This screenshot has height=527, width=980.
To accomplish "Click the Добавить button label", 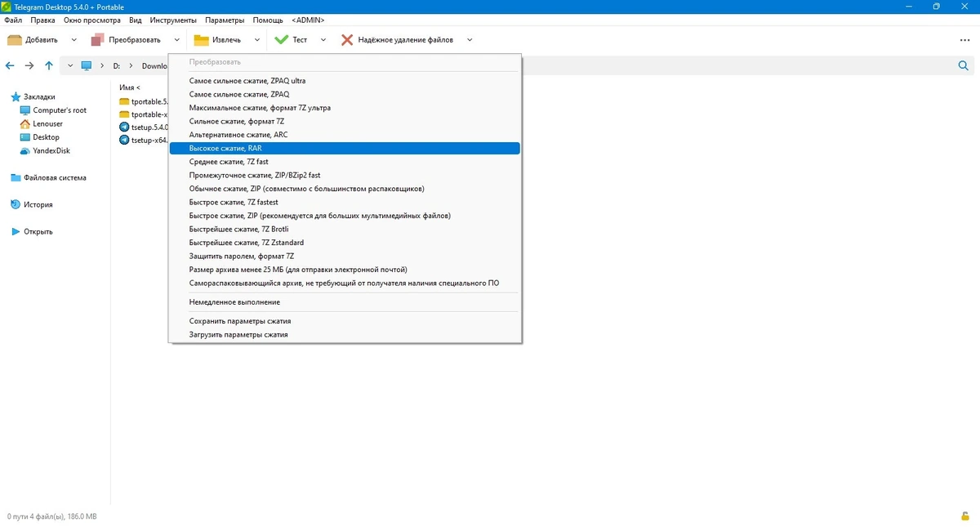I will (42, 39).
